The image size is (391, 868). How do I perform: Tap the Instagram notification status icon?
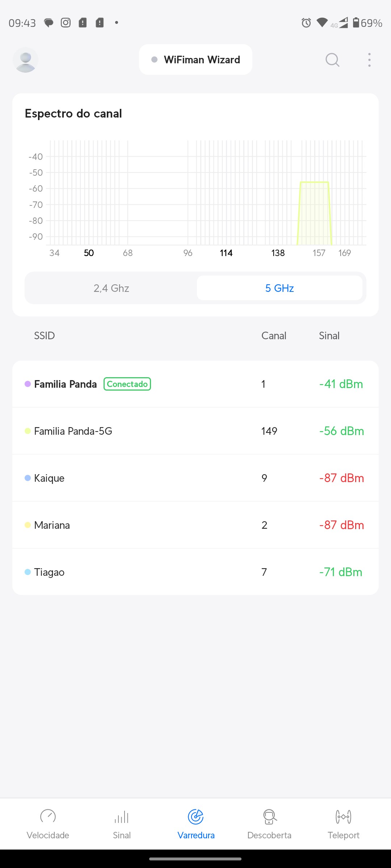[66, 23]
